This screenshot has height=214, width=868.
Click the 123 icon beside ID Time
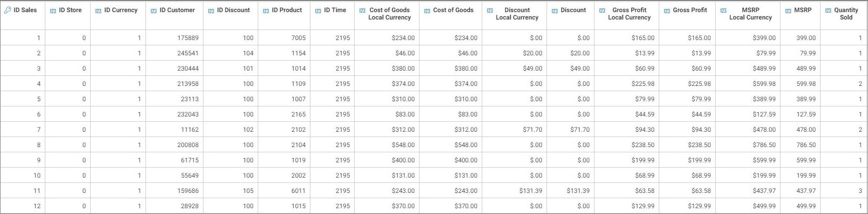pyautogui.click(x=318, y=11)
